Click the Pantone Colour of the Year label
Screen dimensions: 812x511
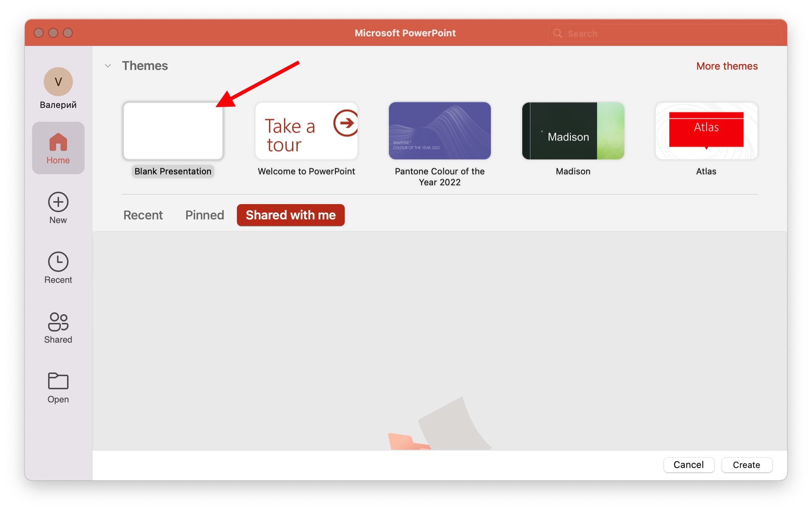(440, 177)
